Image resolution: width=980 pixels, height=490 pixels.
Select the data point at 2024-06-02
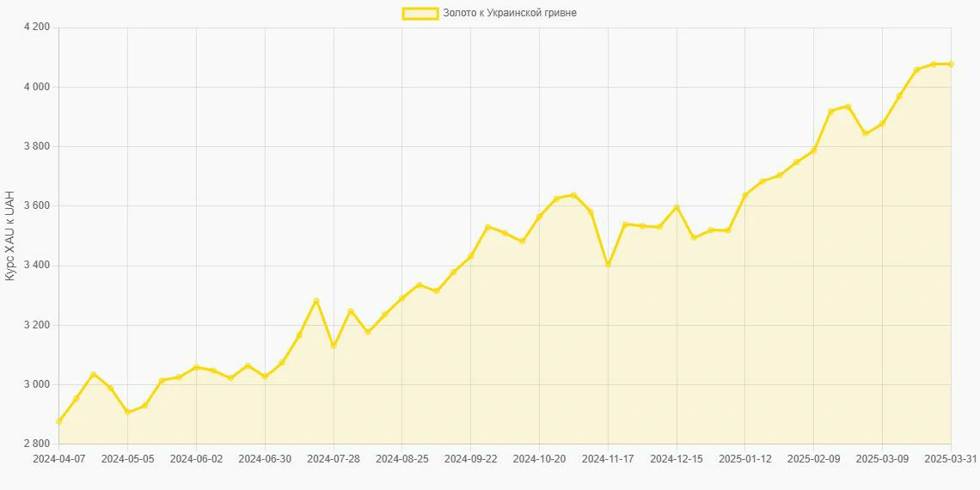(196, 368)
